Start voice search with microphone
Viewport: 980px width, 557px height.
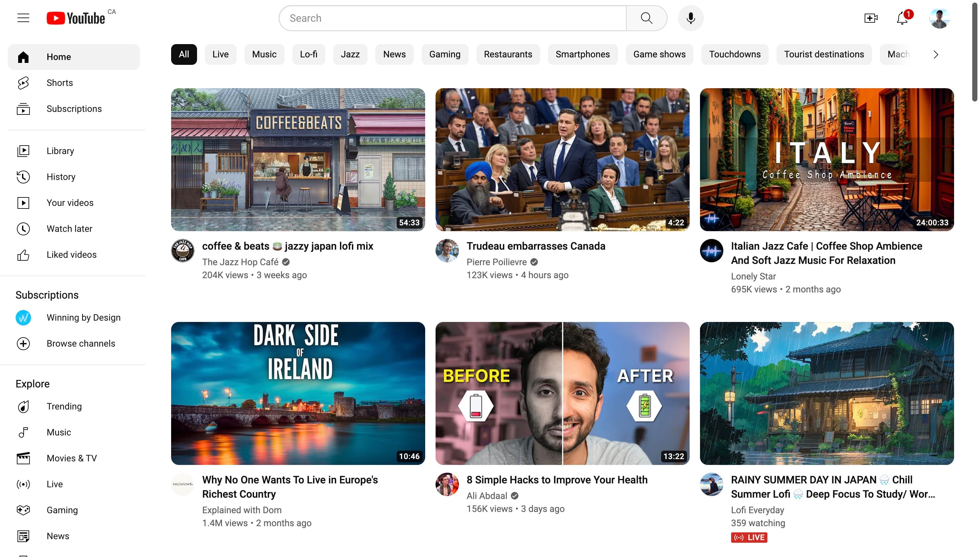point(691,18)
